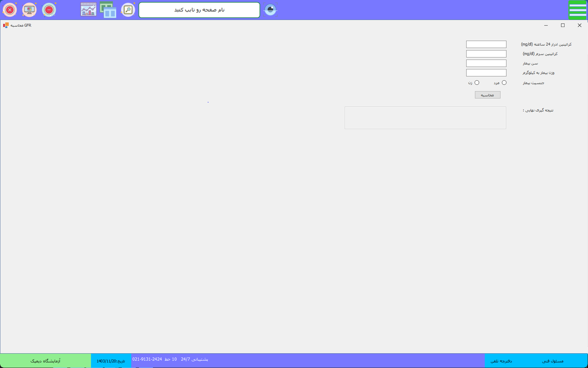Click the serum creatinine input field

[486, 54]
